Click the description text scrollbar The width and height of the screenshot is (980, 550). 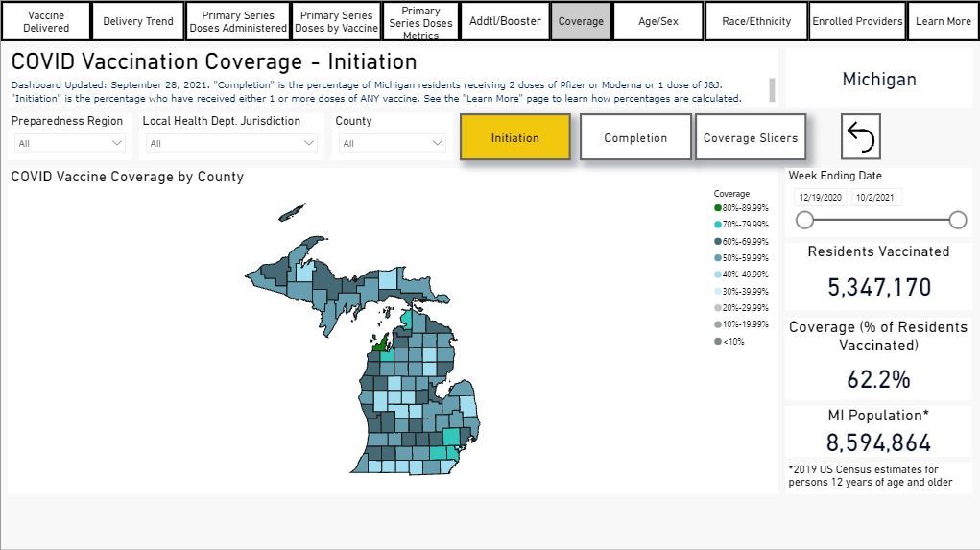772,90
